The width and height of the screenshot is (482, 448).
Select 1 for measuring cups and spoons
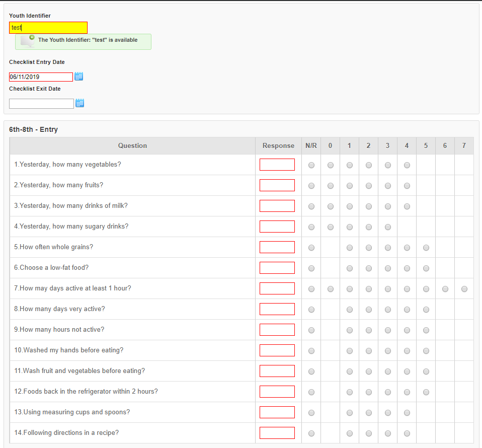point(350,412)
